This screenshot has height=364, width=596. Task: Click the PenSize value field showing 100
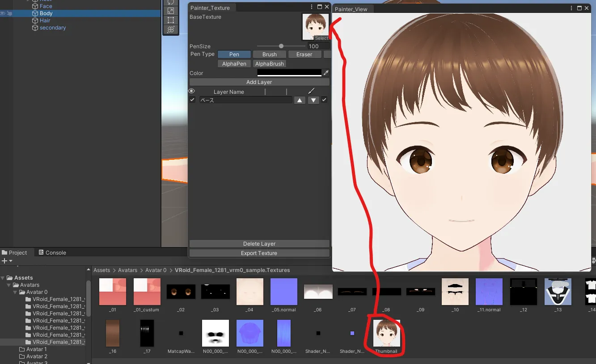tap(318, 46)
